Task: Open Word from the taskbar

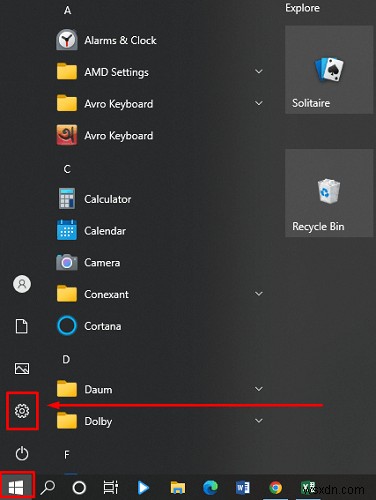Action: [243, 488]
